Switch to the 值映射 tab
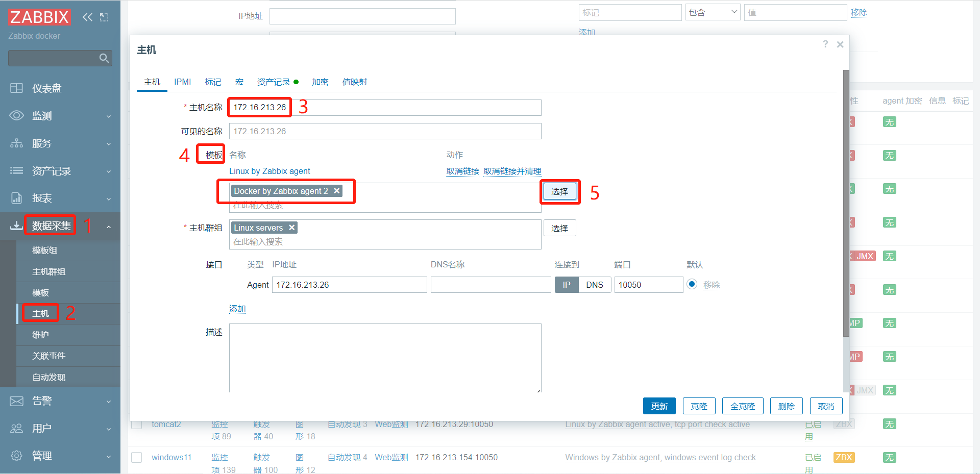The height and width of the screenshot is (474, 980). 355,82
